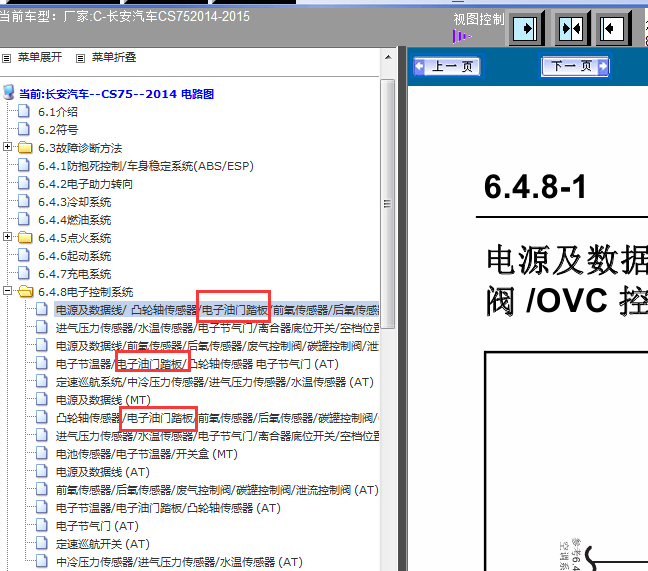Click the tree panel scrollbar up arrow

[388, 57]
